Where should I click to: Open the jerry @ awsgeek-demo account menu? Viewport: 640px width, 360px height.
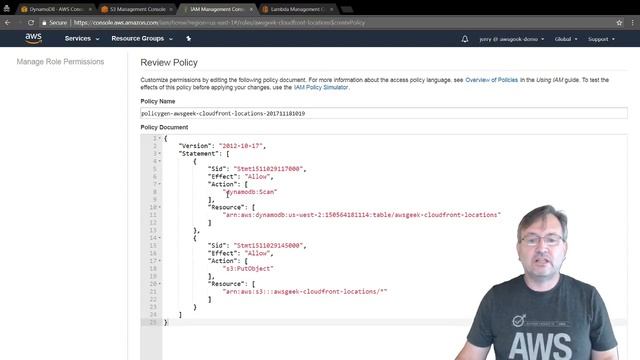[x=511, y=39]
